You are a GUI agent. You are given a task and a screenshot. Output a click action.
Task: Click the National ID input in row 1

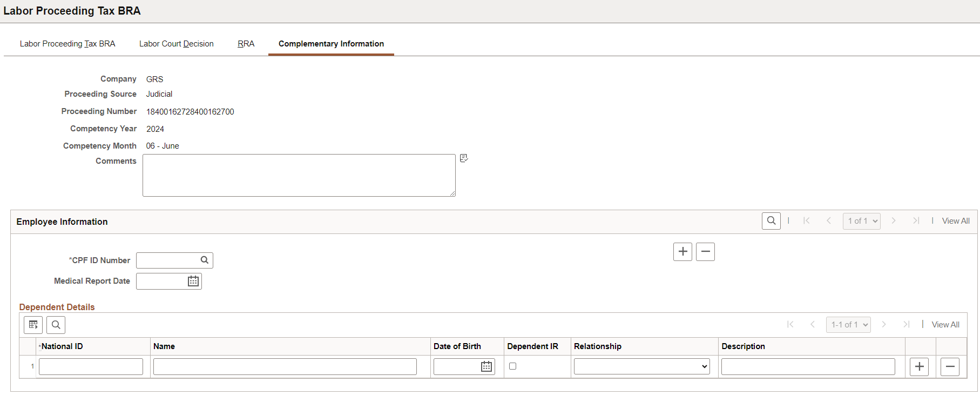tap(91, 366)
